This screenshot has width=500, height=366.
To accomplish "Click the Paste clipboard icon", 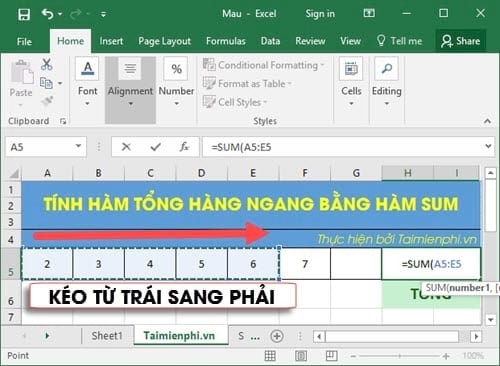I will (21, 73).
